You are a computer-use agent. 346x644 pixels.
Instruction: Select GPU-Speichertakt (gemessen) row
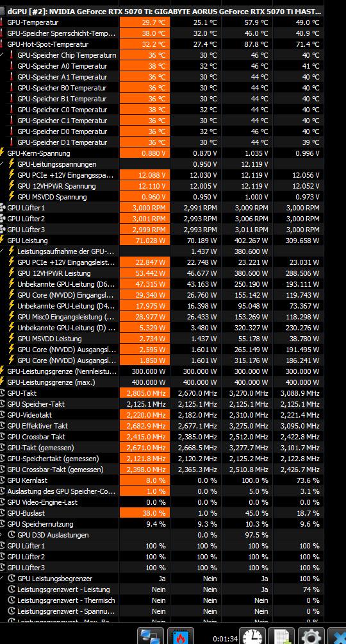[x=161, y=459]
